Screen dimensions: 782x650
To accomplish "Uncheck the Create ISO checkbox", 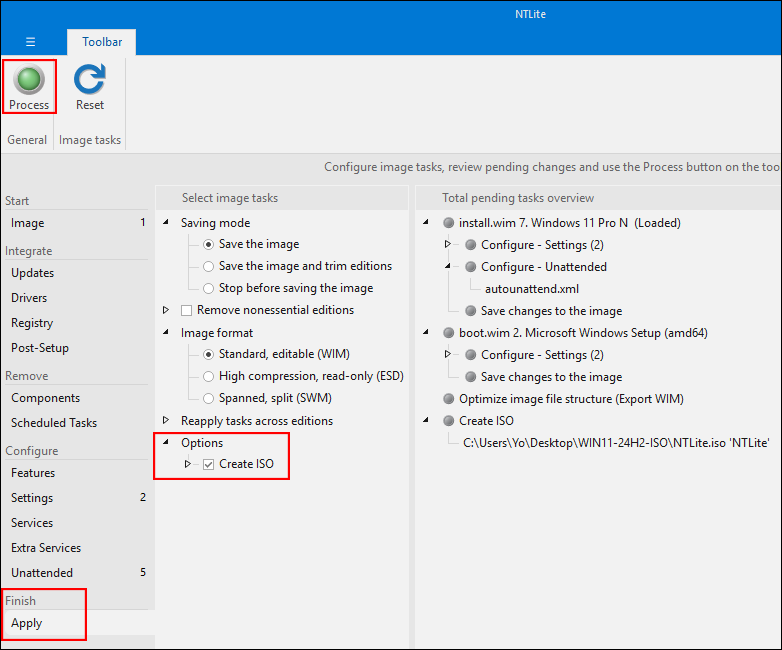I will [x=208, y=464].
